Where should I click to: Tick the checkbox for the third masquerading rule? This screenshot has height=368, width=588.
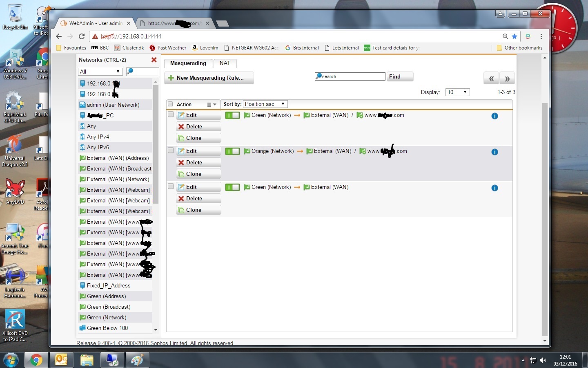[171, 186]
